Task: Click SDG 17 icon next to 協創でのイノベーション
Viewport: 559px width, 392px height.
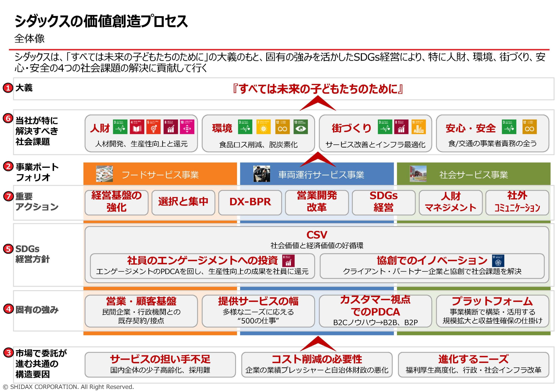Action: [498, 261]
